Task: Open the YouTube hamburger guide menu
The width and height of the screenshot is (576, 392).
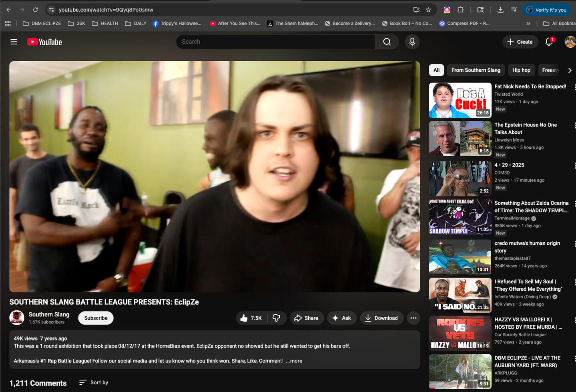Action: click(14, 42)
